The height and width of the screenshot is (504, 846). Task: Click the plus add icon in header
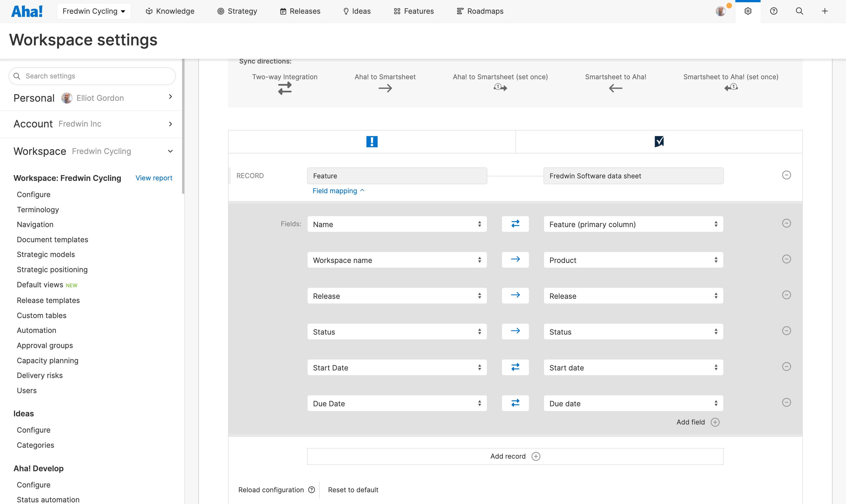pos(825,11)
